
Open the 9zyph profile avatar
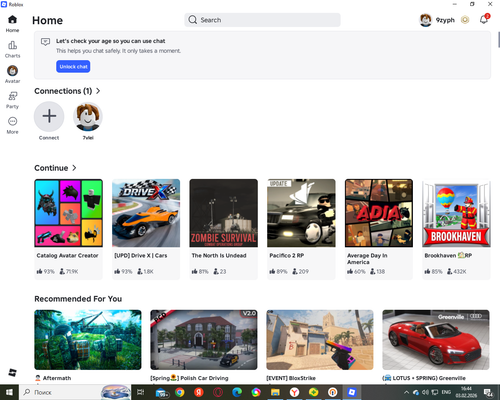pyautogui.click(x=425, y=20)
